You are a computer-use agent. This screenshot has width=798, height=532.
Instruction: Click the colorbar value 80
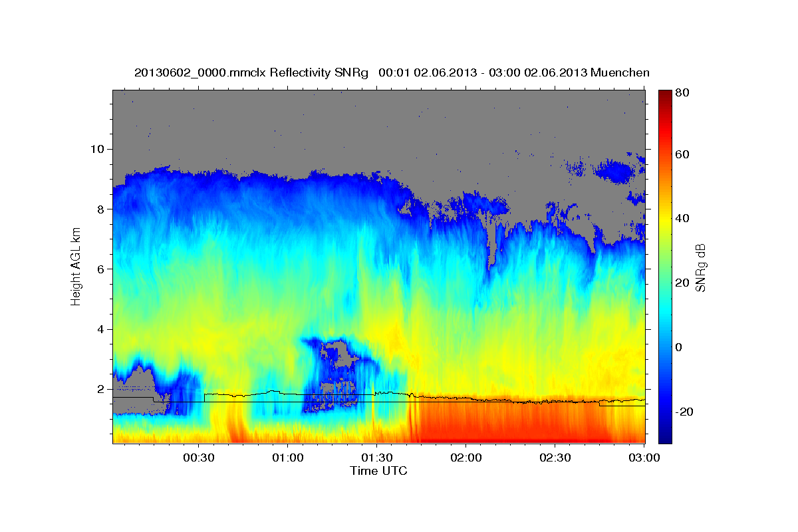pyautogui.click(x=683, y=93)
